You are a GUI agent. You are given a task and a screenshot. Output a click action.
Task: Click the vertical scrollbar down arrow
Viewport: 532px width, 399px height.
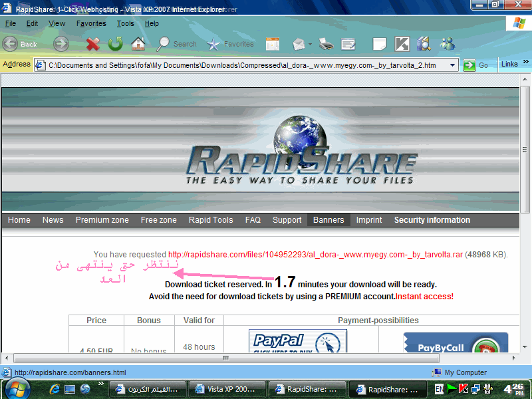coord(525,346)
